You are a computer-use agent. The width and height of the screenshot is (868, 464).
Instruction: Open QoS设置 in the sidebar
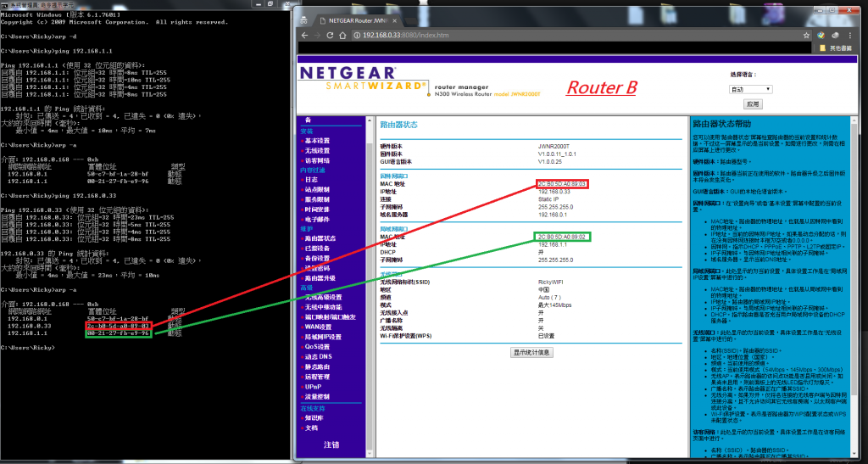(315, 347)
